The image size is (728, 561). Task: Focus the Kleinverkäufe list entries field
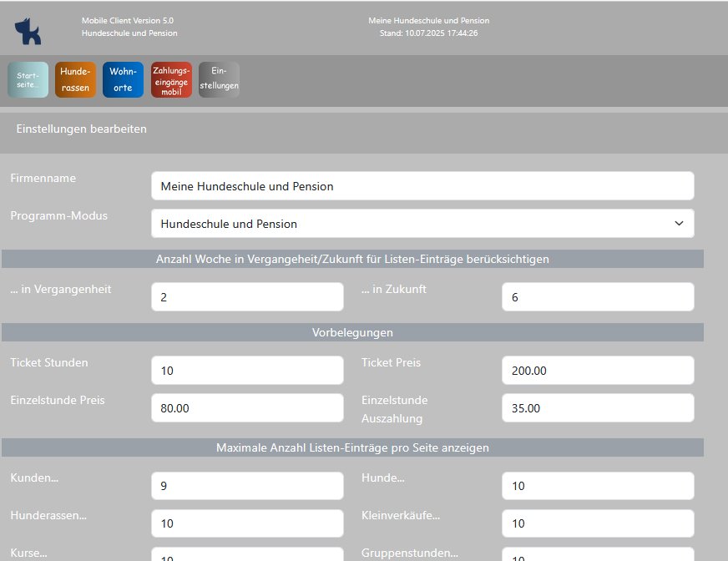(597, 523)
